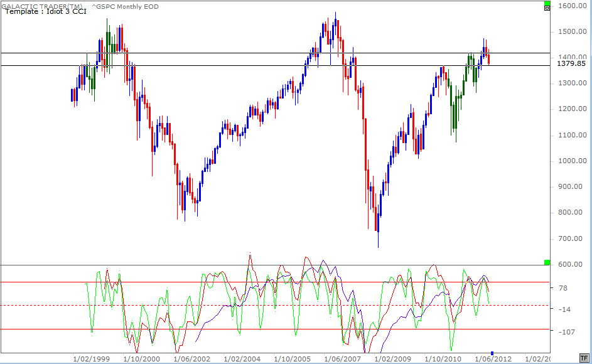The width and height of the screenshot is (592, 364).
Task: Click the CCI axis value -107
Action: 566,331
